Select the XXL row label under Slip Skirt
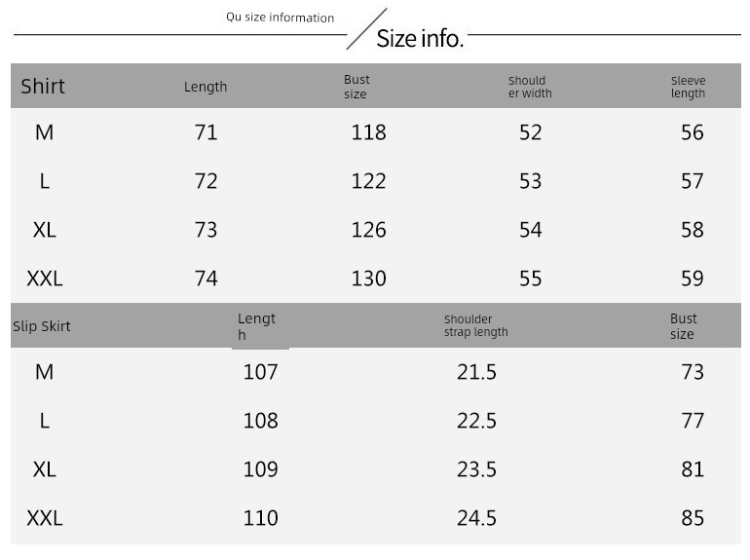750x560 pixels. [45, 518]
